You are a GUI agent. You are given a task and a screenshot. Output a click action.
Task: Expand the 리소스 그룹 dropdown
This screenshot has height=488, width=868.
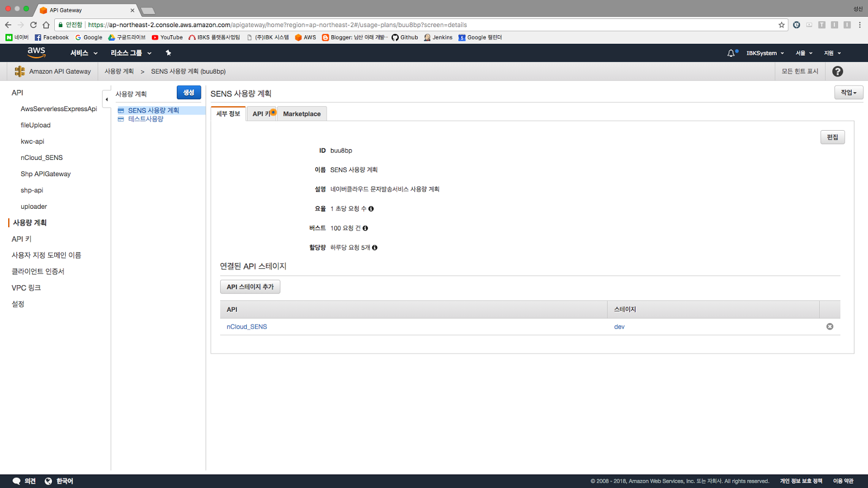pos(131,53)
